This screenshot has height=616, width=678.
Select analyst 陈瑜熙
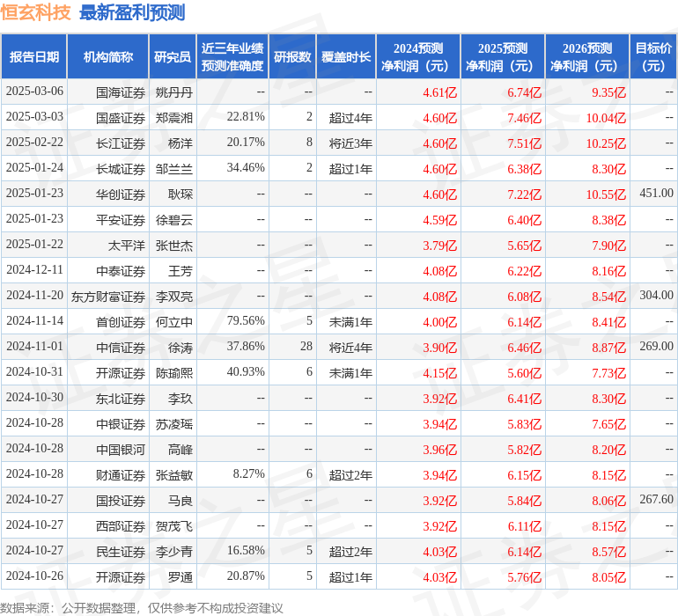point(173,373)
